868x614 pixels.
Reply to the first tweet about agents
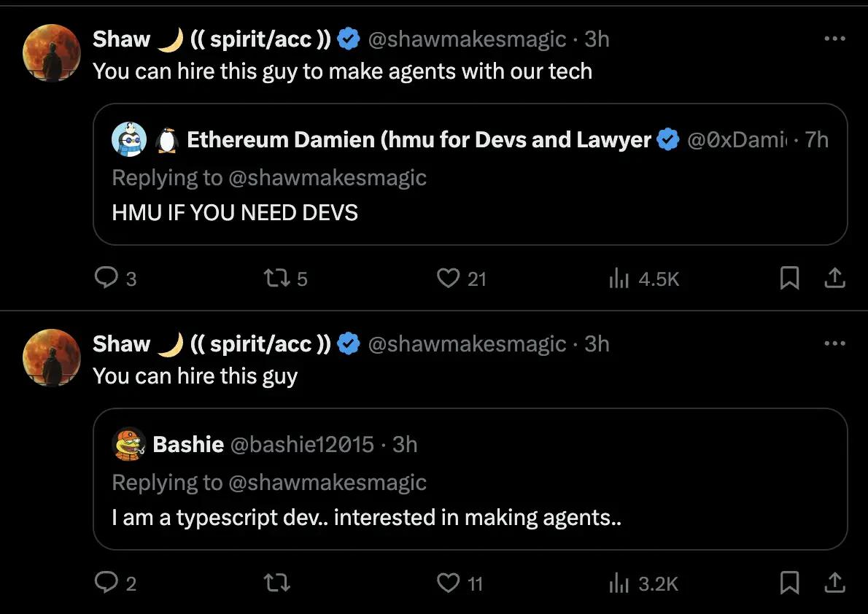pos(107,278)
